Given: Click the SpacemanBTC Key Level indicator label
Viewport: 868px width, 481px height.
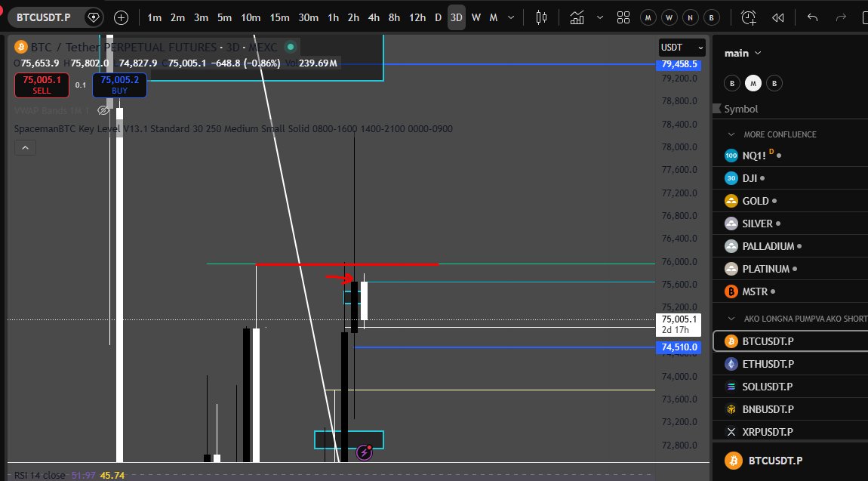Looking at the screenshot, I should tap(233, 129).
